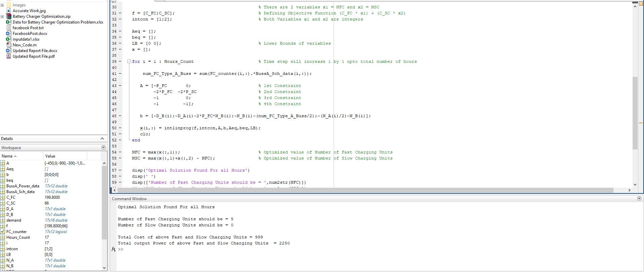Expand the Images folder tree node
This screenshot has width=644, height=272.
[x=2, y=5]
